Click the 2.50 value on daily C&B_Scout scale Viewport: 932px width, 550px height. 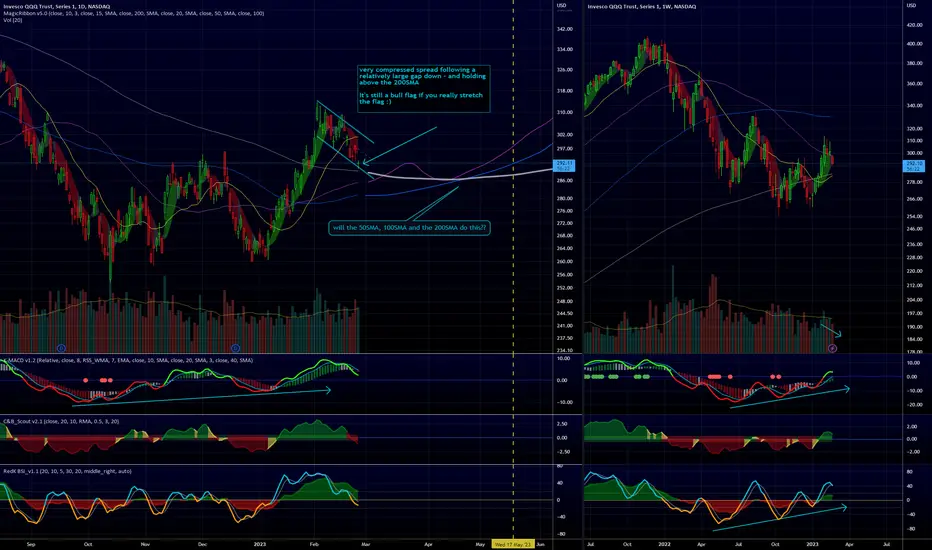[x=562, y=425]
